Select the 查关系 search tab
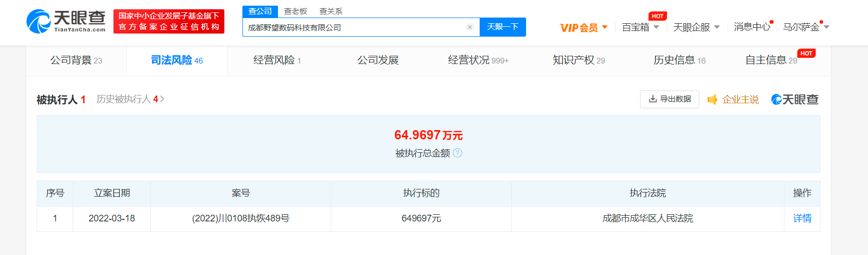This screenshot has height=255, width=868. tap(331, 11)
